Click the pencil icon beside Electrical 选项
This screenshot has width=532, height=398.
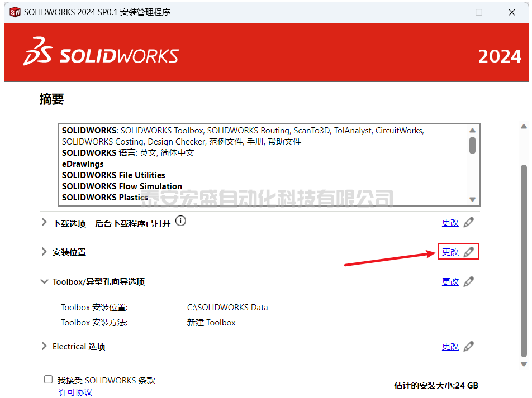click(469, 347)
